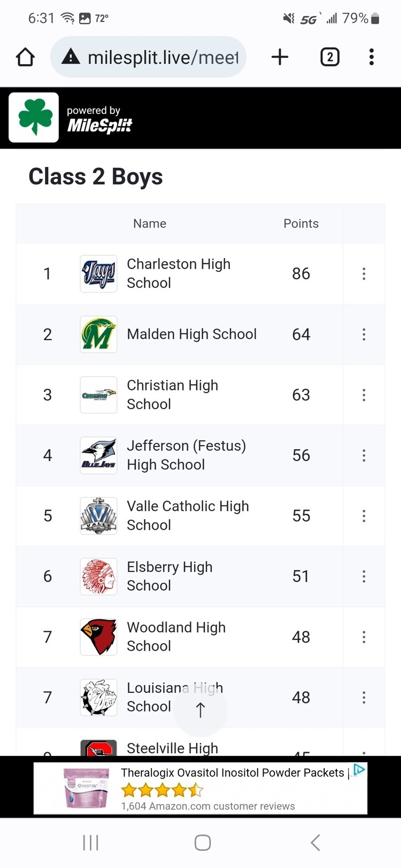Viewport: 401px width, 868px height.
Task: Tap the green shamrock logo
Action: 34,118
